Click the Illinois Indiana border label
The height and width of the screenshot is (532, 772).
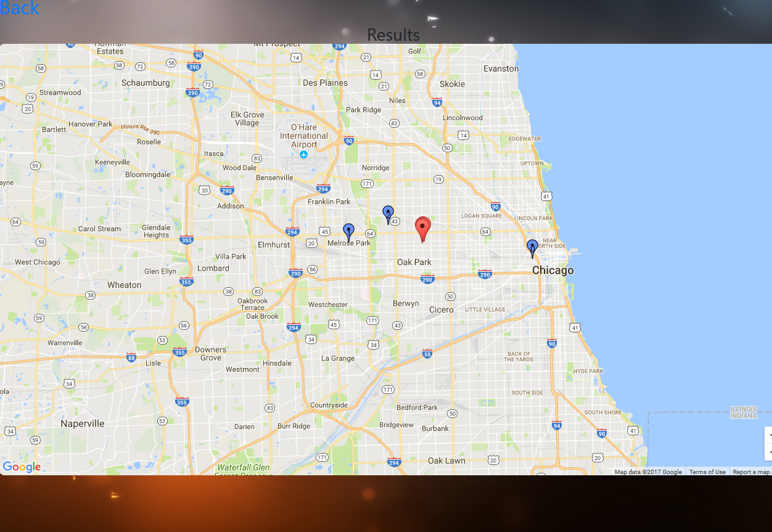(x=744, y=412)
